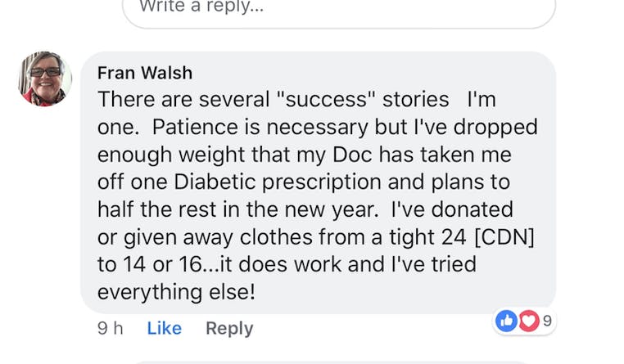Viewport: 624px width, 364px height.
Task: Open the Fran Walsh name link
Action: coord(145,73)
